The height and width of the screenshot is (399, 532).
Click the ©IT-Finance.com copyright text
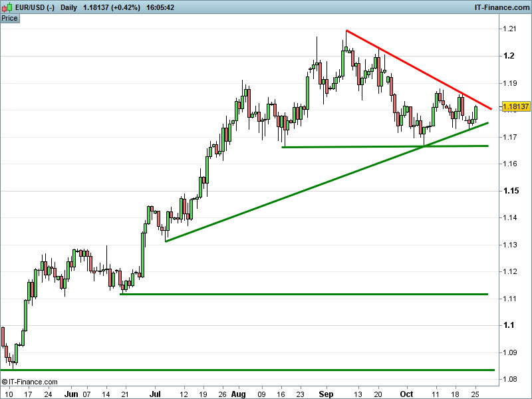pyautogui.click(x=29, y=382)
